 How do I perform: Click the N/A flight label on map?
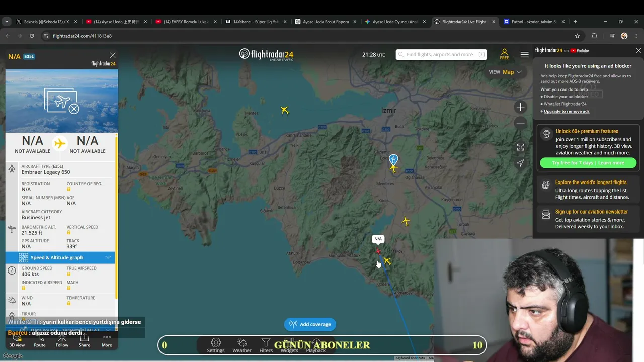pyautogui.click(x=378, y=239)
